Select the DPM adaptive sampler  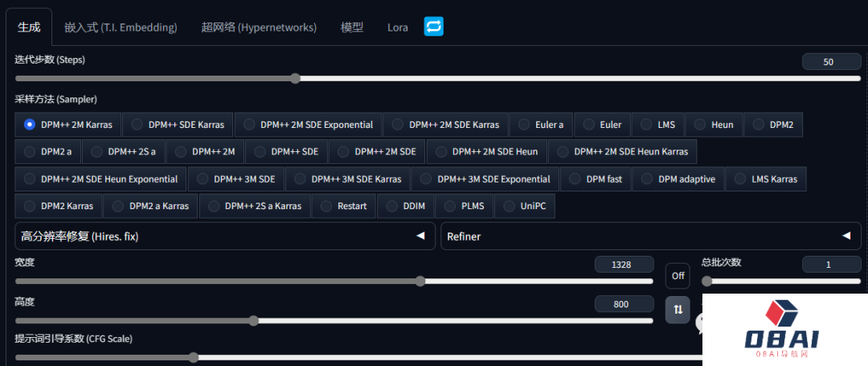pos(678,179)
